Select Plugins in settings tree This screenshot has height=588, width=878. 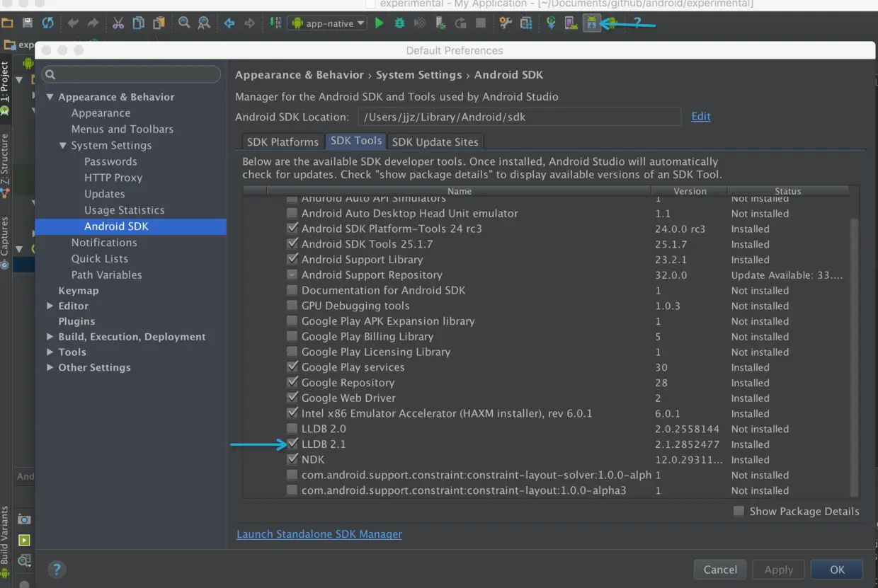(x=76, y=321)
